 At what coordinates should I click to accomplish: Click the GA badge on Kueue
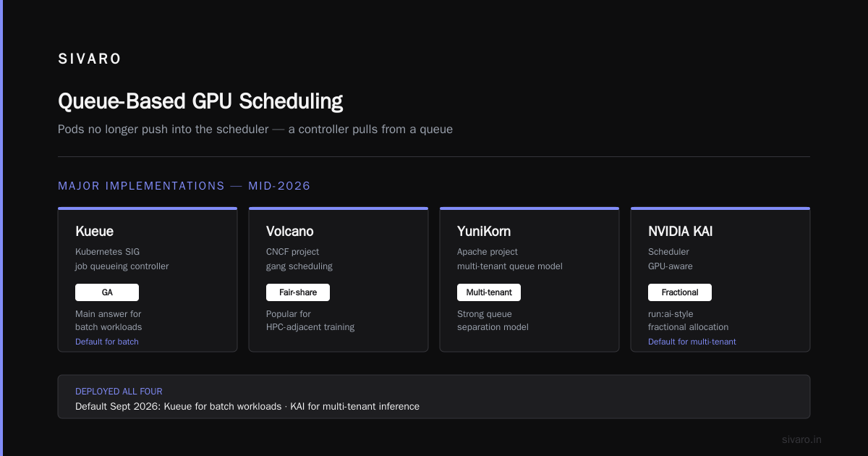pyautogui.click(x=107, y=292)
